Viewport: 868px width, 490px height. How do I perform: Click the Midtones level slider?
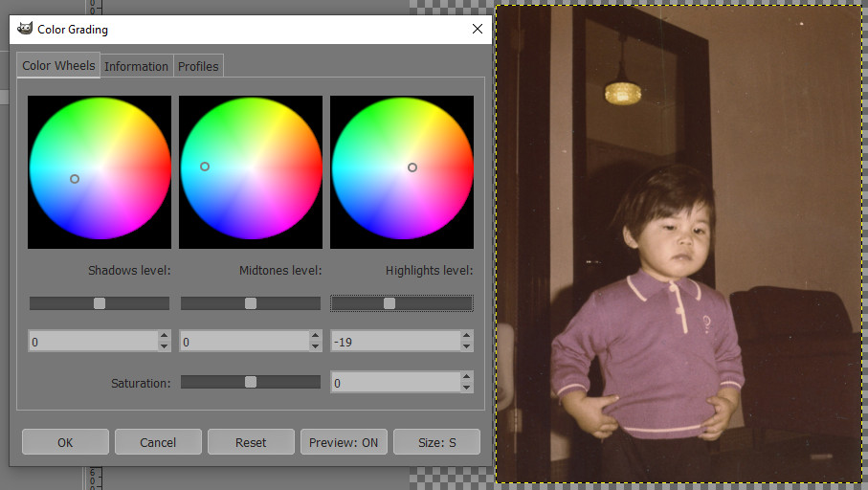[251, 303]
